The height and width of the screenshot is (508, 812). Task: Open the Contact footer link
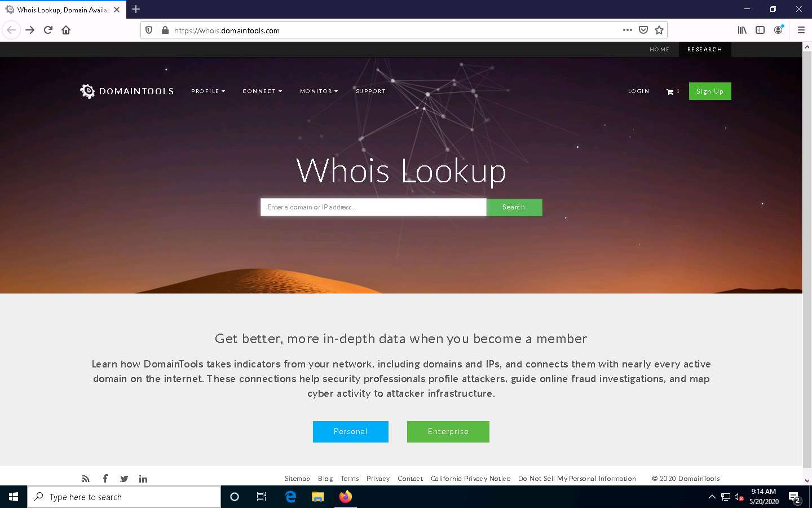[410, 479]
